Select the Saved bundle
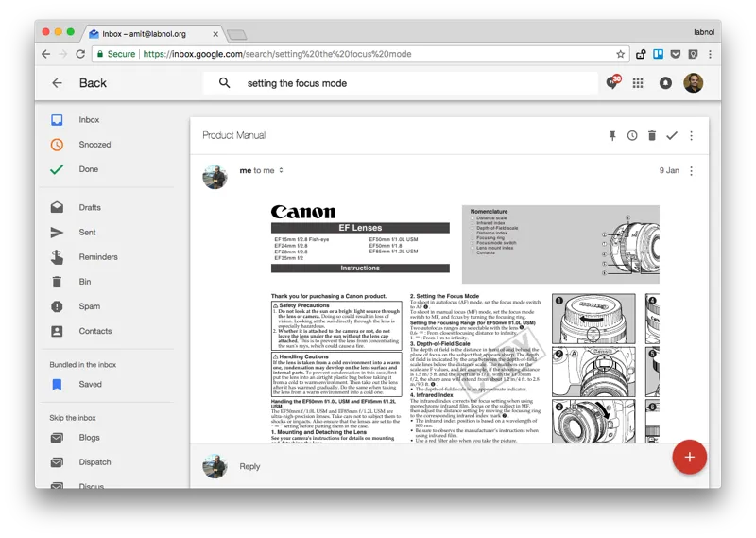The height and width of the screenshot is (538, 756). click(x=90, y=385)
